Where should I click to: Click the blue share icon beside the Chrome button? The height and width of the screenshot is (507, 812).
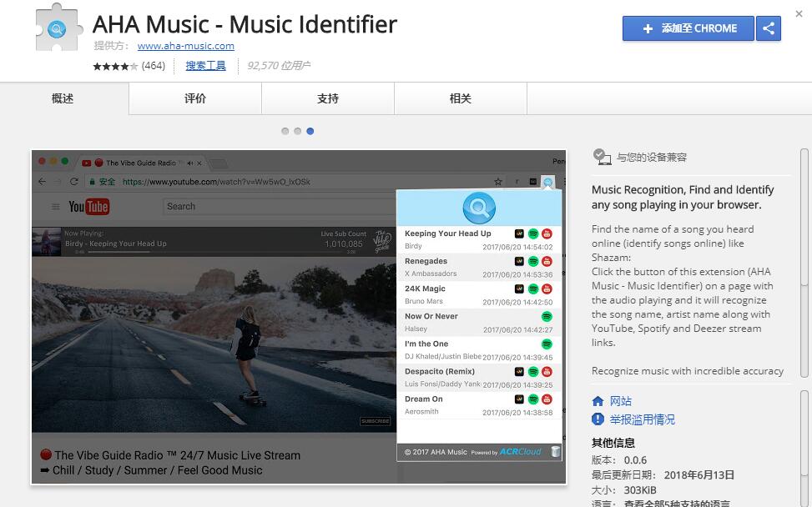pyautogui.click(x=769, y=28)
